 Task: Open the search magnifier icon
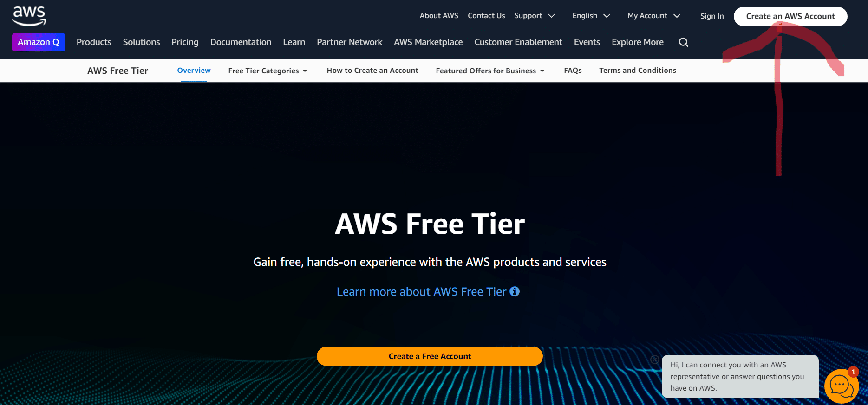(x=683, y=42)
